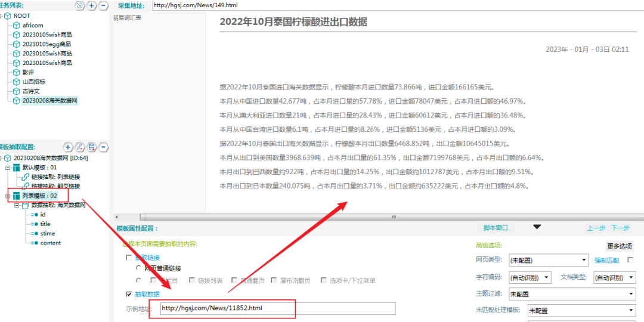Click the field icon beside title
Image resolution: width=644 pixels, height=322 pixels.
(x=34, y=224)
